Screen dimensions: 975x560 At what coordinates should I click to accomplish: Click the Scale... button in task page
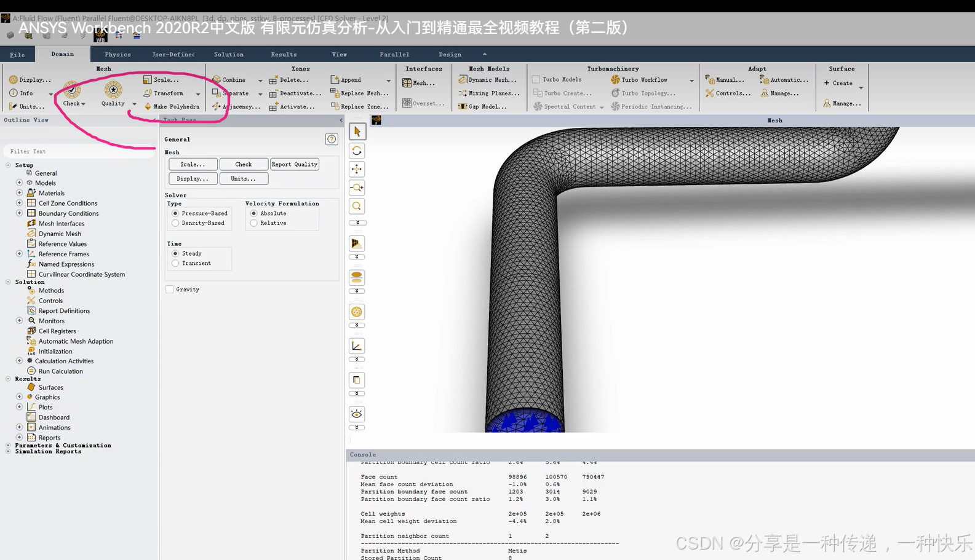tap(193, 164)
